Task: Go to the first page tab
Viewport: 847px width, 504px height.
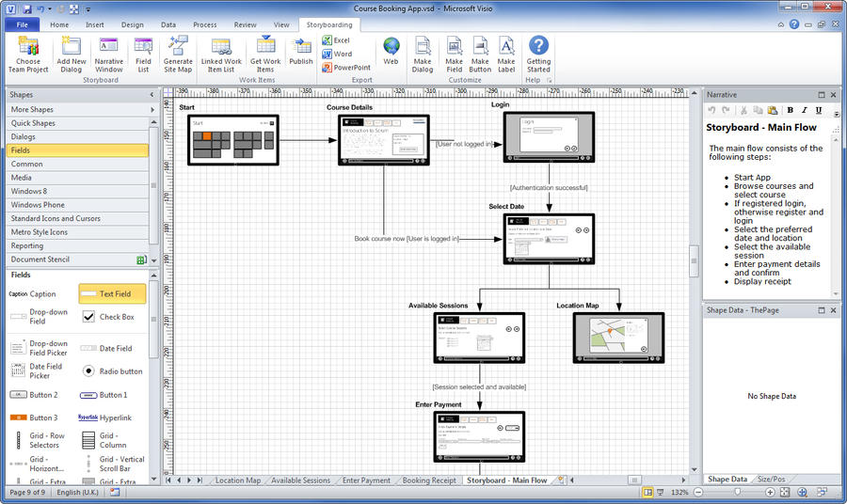Action: click(x=168, y=480)
